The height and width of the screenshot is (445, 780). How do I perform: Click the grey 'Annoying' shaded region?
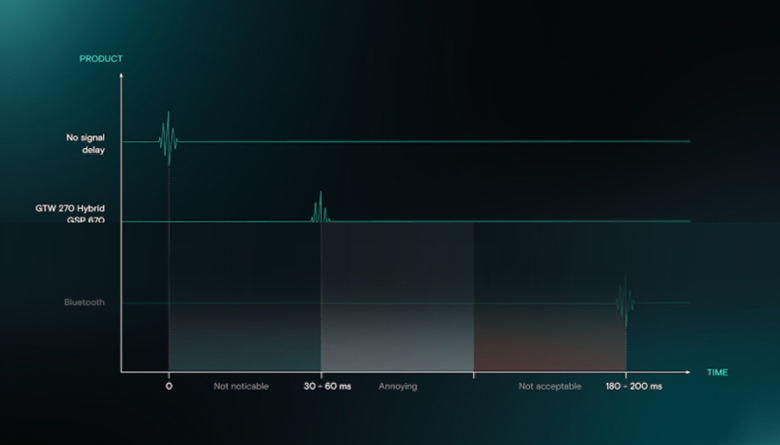(397, 296)
